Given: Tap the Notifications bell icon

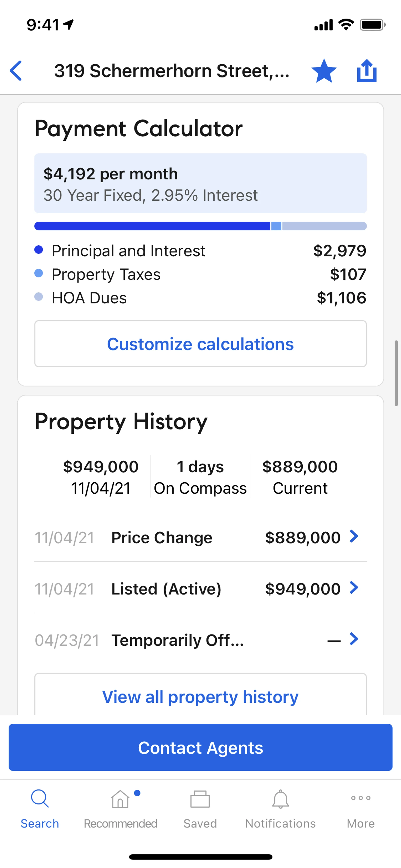Looking at the screenshot, I should pos(280,799).
